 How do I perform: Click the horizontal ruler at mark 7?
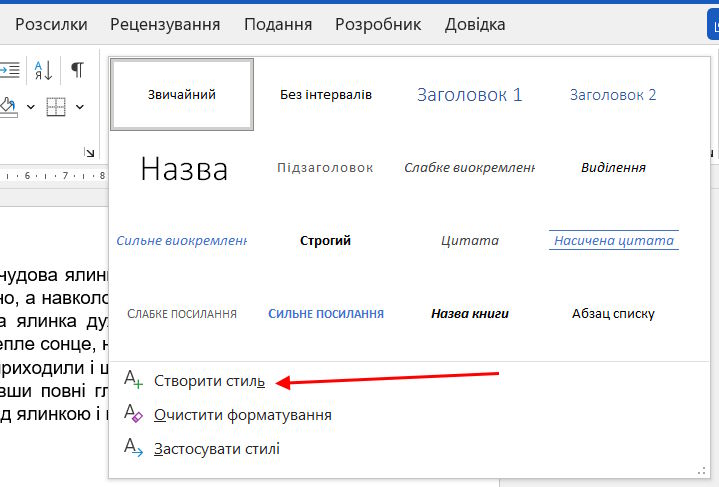coord(65,176)
